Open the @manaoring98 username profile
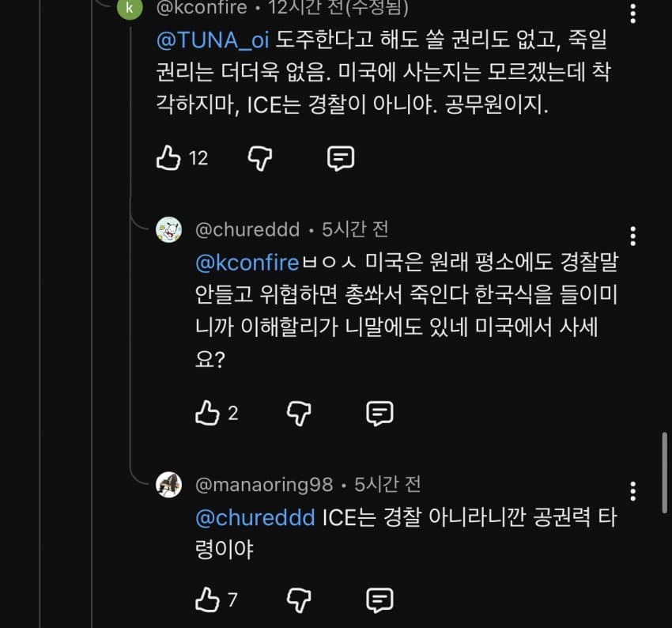The height and width of the screenshot is (628, 672). [264, 484]
